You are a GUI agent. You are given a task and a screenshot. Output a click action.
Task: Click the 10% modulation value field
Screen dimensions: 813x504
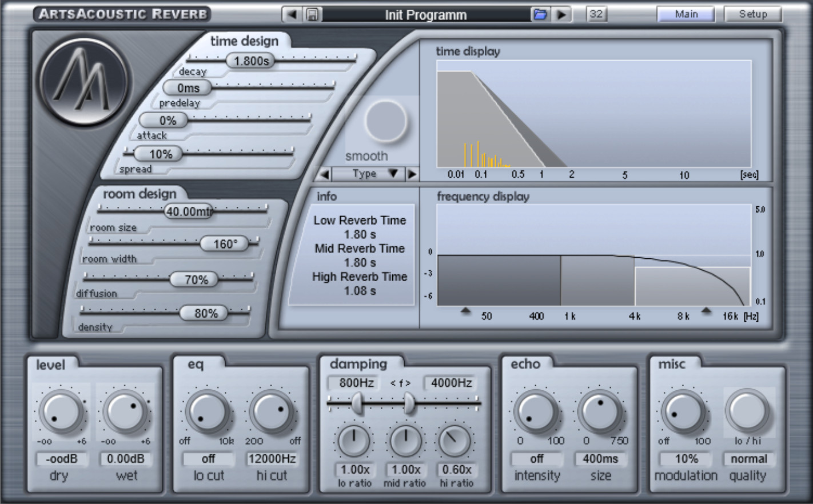pyautogui.click(x=686, y=459)
